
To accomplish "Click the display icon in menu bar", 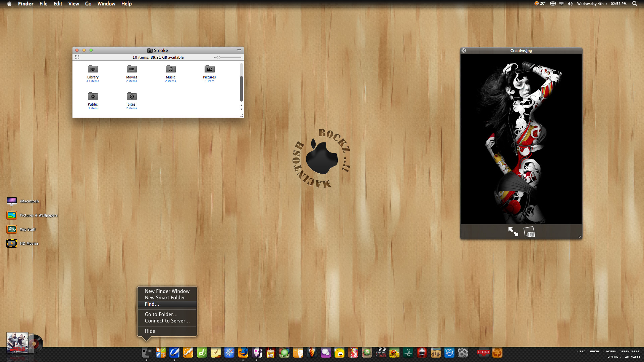I will click(x=562, y=4).
